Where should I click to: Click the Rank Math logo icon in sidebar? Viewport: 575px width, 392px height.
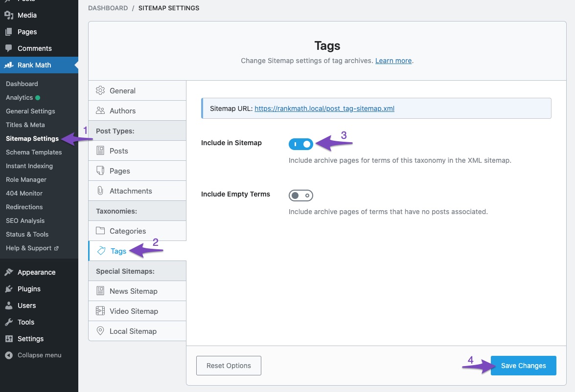click(x=9, y=65)
